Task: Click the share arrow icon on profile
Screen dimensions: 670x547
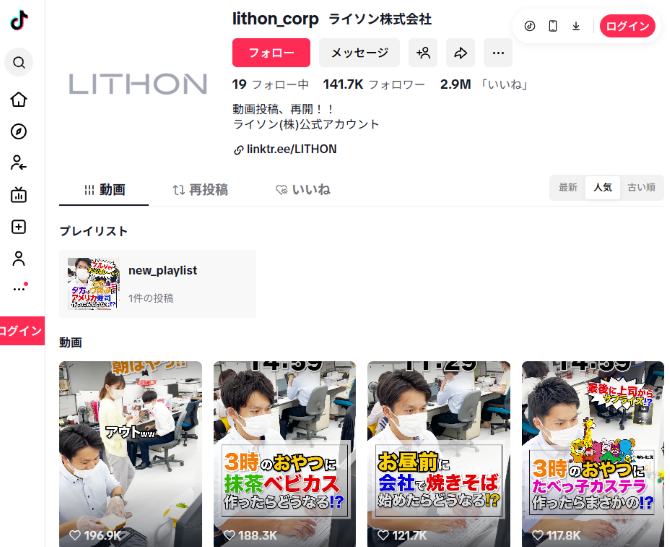Action: (x=460, y=53)
